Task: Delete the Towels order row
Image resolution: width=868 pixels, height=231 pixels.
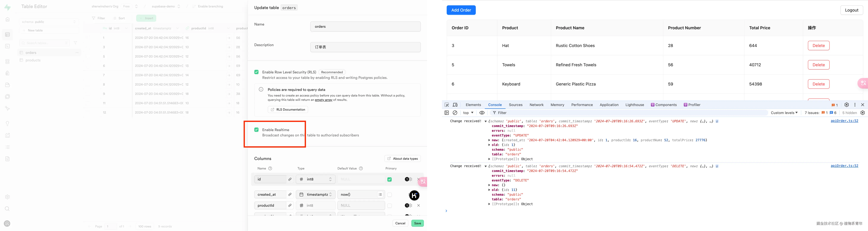Action: 818,65
